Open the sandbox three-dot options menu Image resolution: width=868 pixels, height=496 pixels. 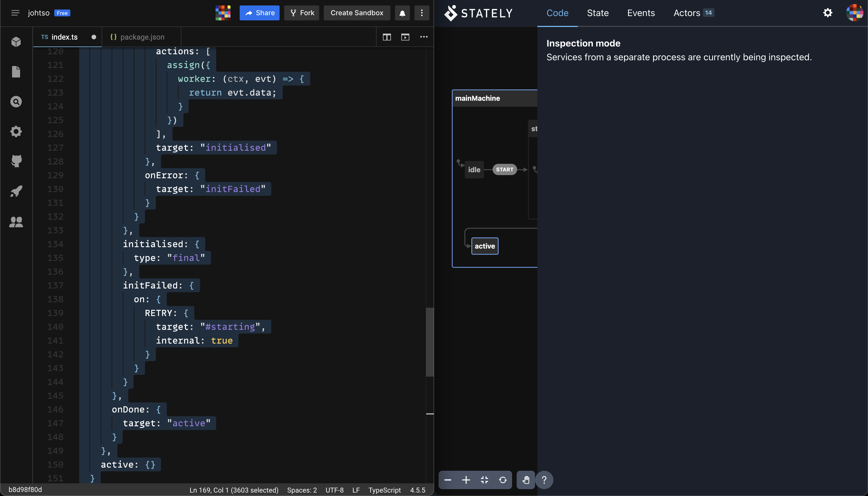(x=422, y=13)
